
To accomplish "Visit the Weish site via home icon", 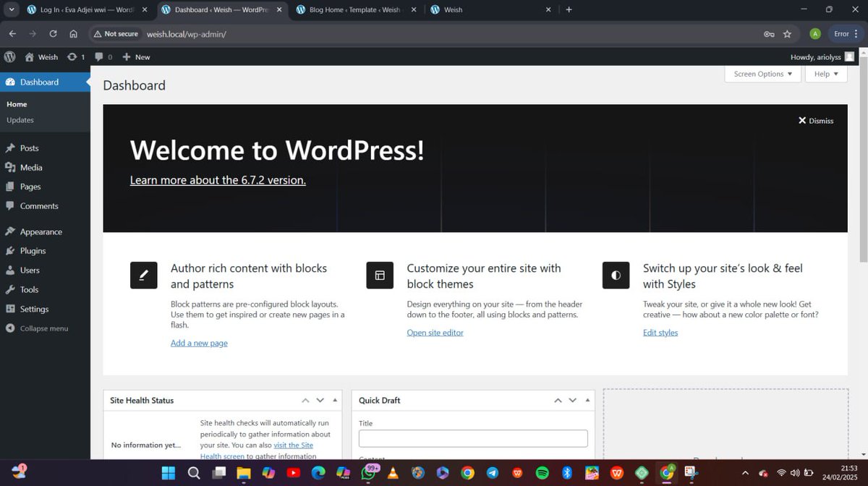I will (x=41, y=56).
